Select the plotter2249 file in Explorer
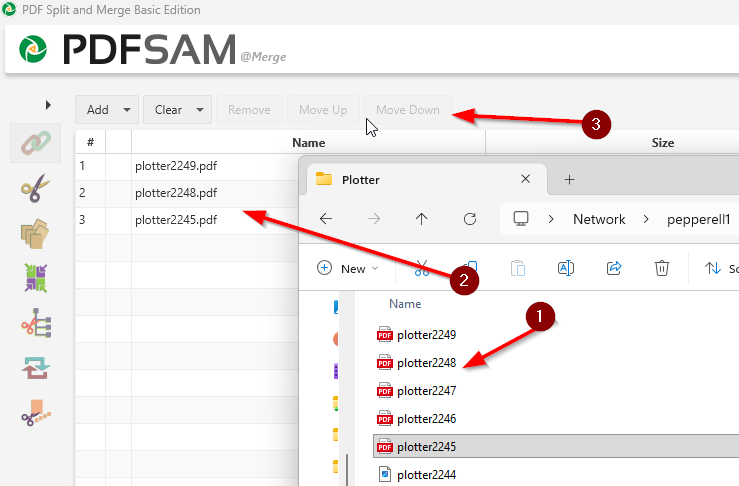This screenshot has height=486, width=739. [x=426, y=335]
